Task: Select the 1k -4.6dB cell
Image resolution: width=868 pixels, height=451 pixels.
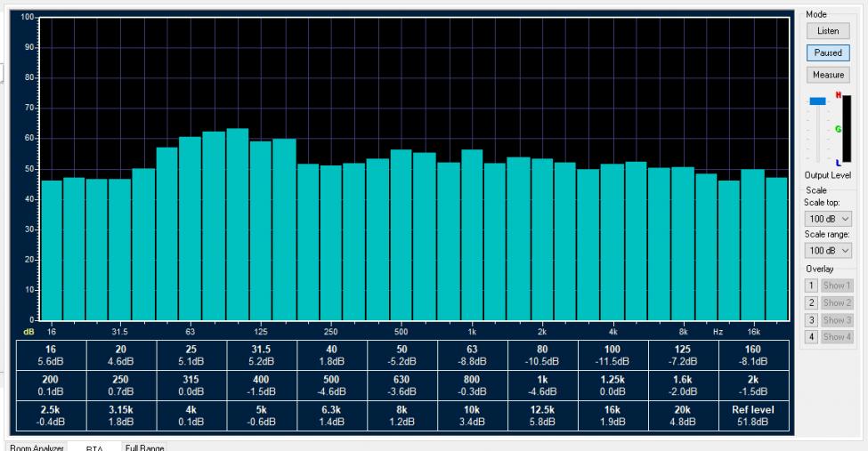Action: (543, 385)
